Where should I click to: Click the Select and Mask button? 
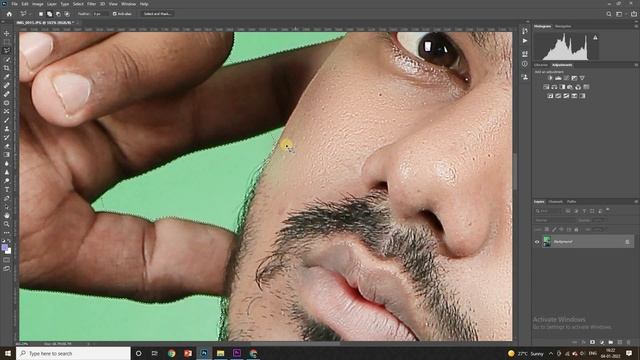coord(157,14)
